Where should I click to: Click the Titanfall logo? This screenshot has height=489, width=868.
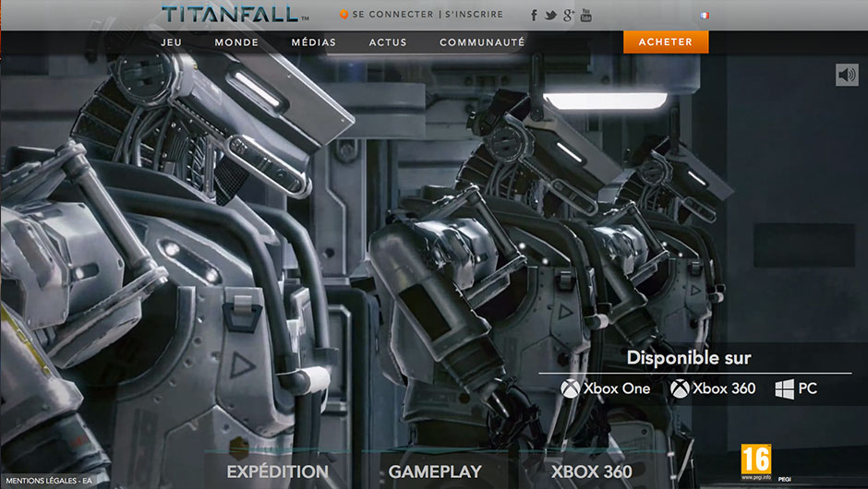tap(235, 15)
